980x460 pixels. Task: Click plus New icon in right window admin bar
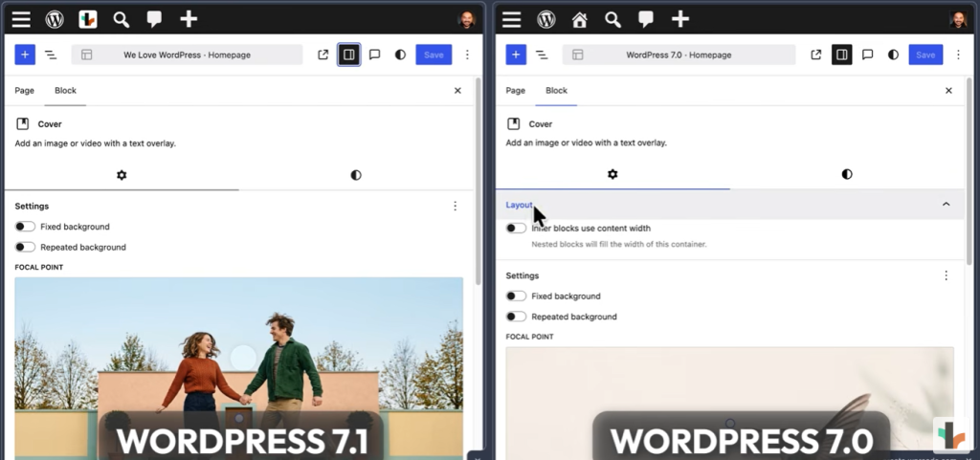coord(680,19)
